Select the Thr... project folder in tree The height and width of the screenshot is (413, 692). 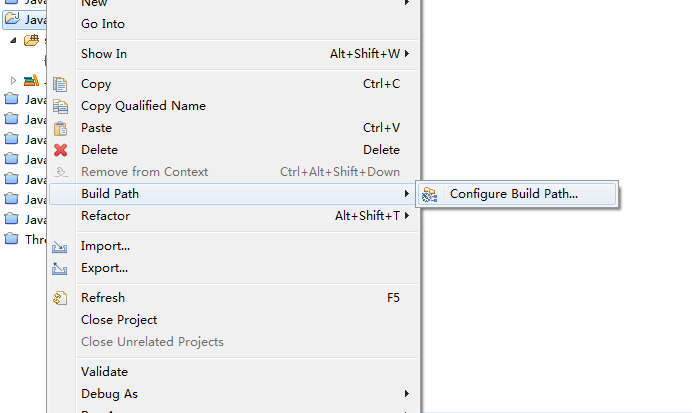coord(25,239)
